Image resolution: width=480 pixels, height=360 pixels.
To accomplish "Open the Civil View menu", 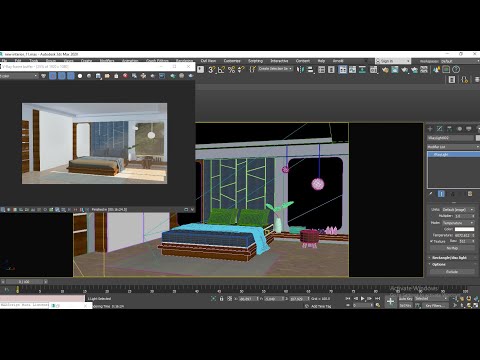I will (208, 61).
